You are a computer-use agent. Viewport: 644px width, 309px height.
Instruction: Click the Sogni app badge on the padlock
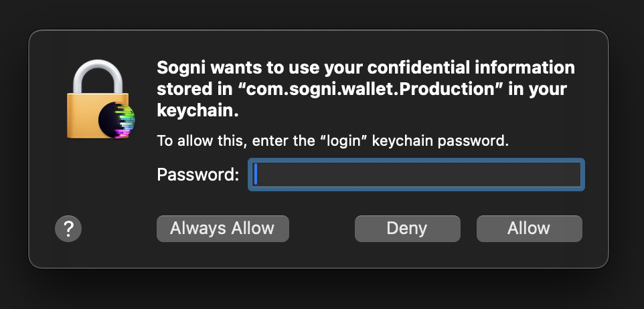point(116,120)
